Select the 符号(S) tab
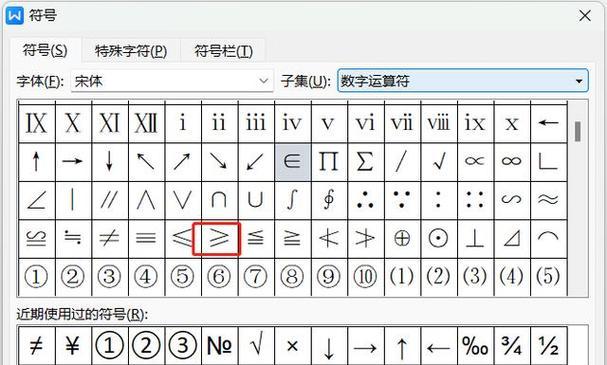This screenshot has height=365, width=607. pyautogui.click(x=45, y=50)
